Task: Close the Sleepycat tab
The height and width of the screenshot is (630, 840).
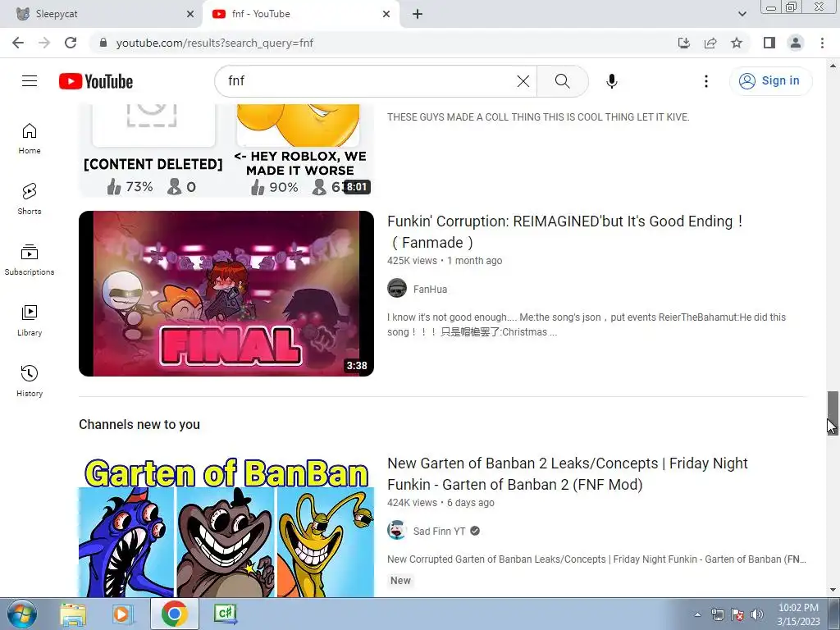Action: [x=189, y=14]
